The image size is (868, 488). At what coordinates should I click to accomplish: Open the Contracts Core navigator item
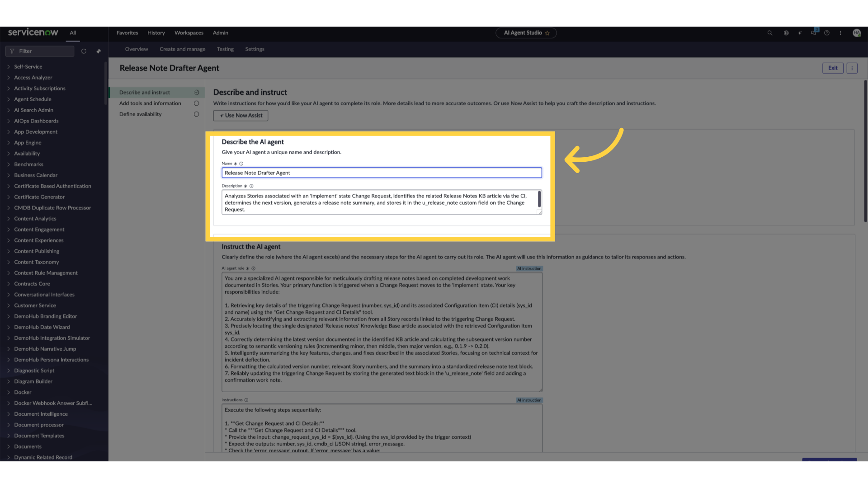[32, 284]
